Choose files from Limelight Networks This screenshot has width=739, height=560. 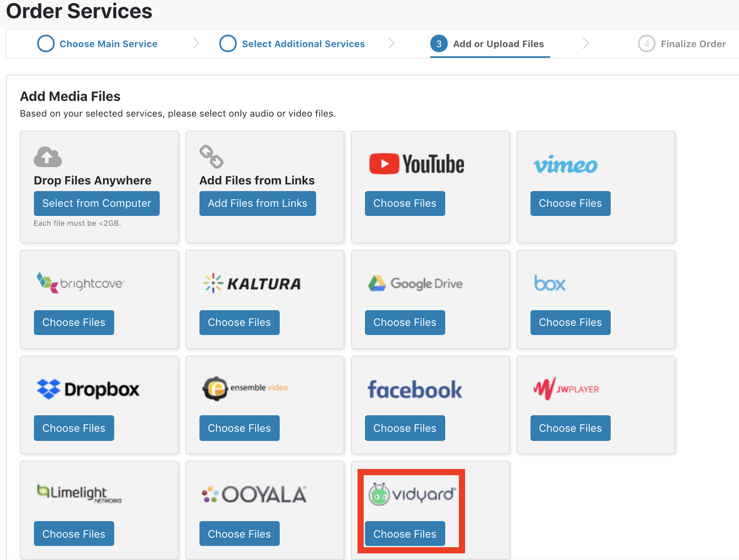click(74, 534)
